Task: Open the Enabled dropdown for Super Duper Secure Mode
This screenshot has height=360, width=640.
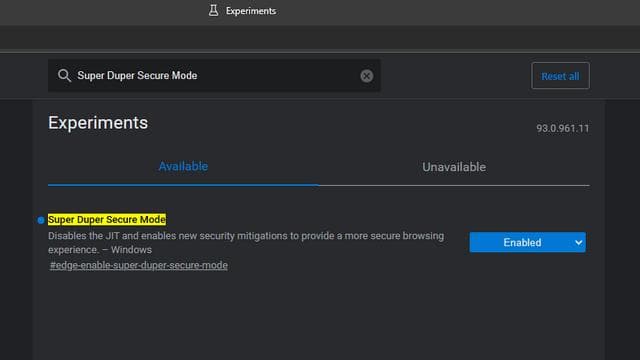Action: tap(527, 242)
